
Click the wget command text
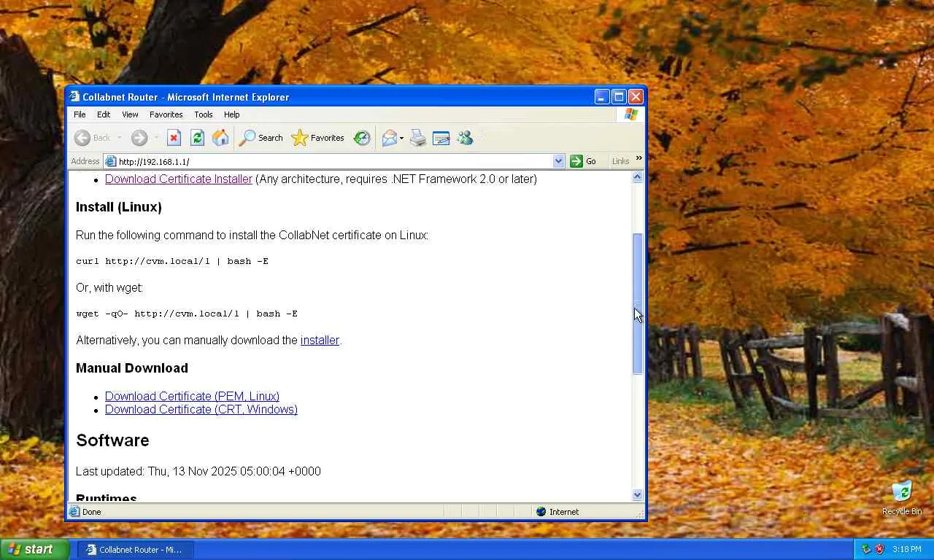click(187, 314)
